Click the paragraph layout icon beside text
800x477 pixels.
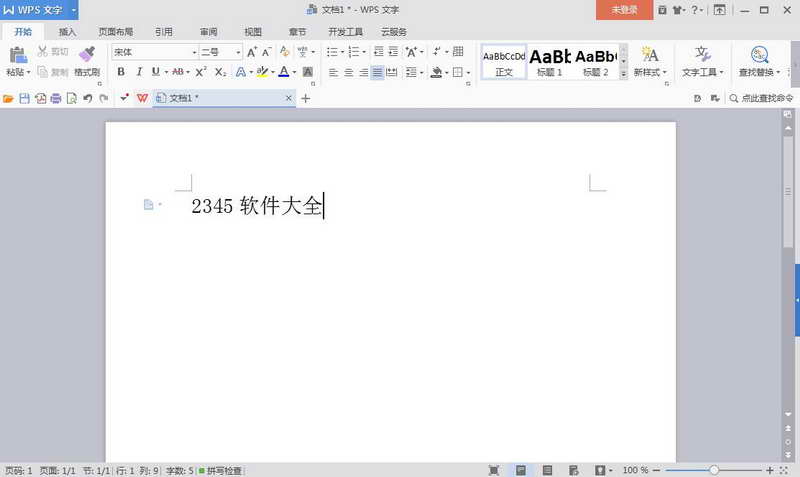[148, 205]
